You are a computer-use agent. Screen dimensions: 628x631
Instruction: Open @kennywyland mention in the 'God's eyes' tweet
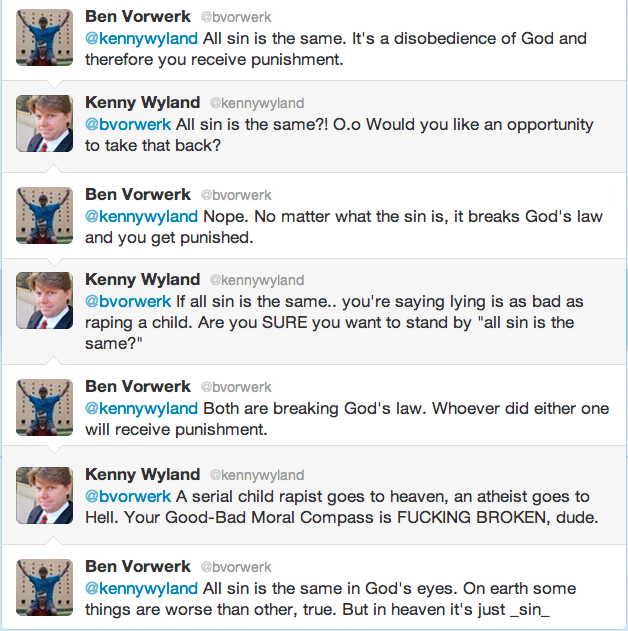coord(141,589)
